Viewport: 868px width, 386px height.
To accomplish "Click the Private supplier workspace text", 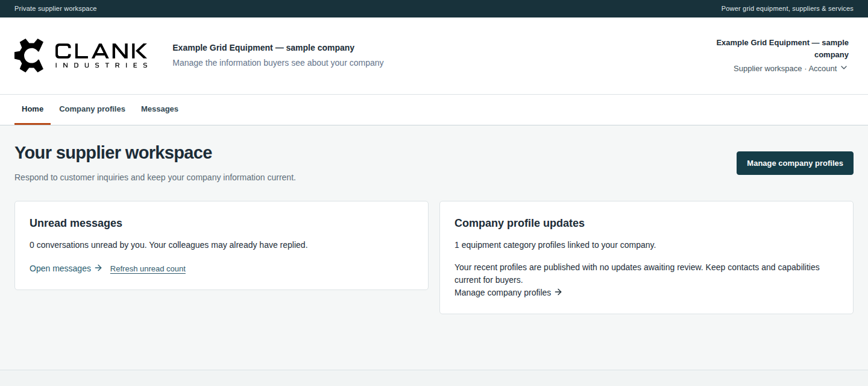I will [x=55, y=8].
